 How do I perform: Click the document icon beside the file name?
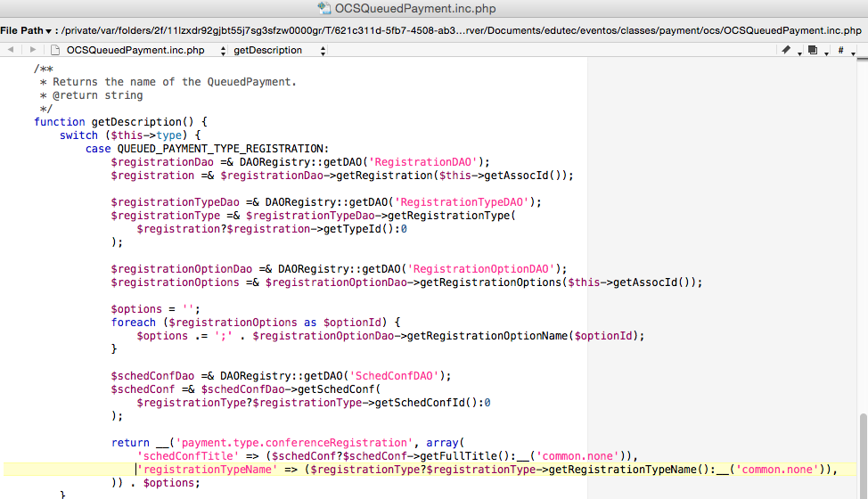(x=57, y=50)
